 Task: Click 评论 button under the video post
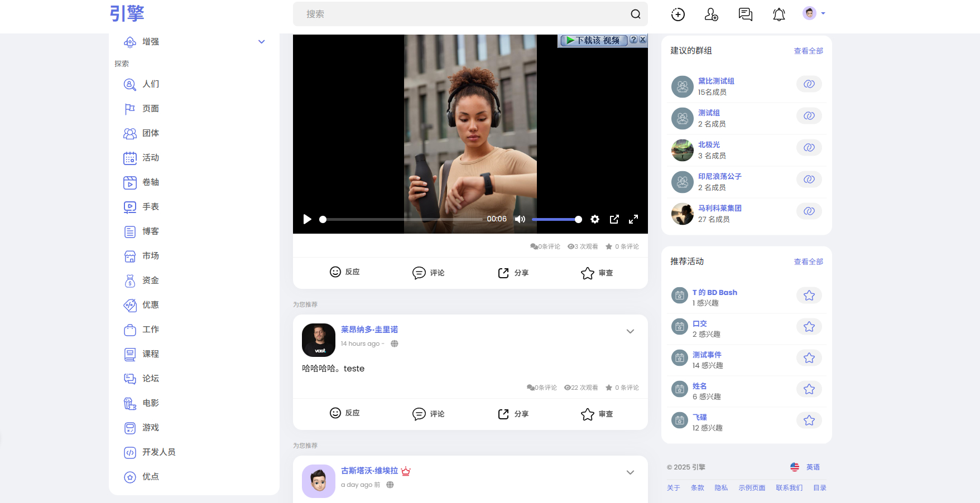[428, 273]
